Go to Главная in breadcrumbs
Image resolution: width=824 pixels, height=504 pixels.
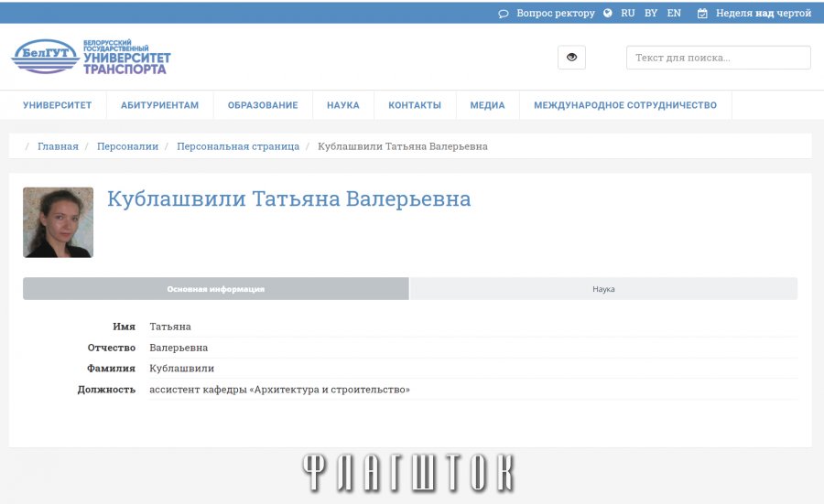coord(58,146)
